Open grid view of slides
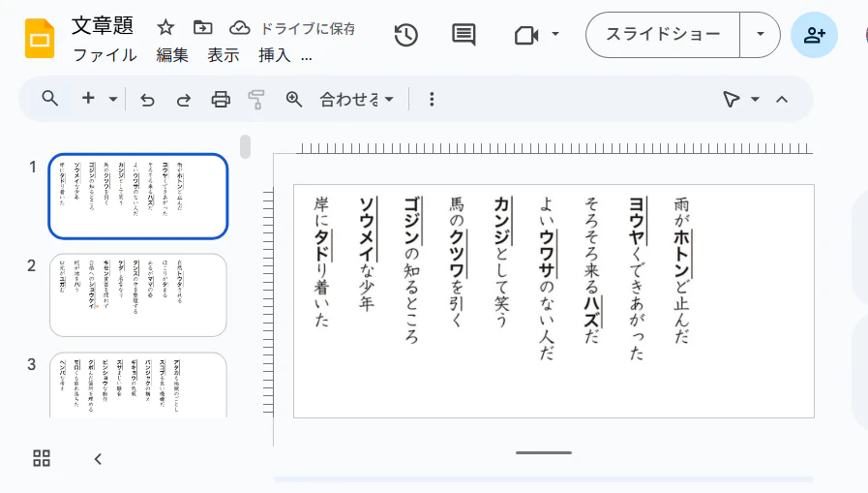The height and width of the screenshot is (493, 868). click(42, 458)
